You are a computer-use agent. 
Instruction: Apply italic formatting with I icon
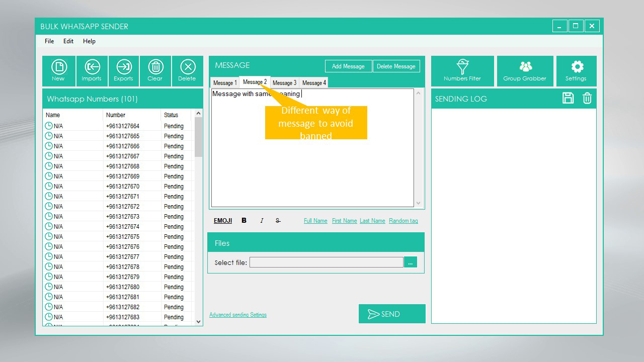262,221
